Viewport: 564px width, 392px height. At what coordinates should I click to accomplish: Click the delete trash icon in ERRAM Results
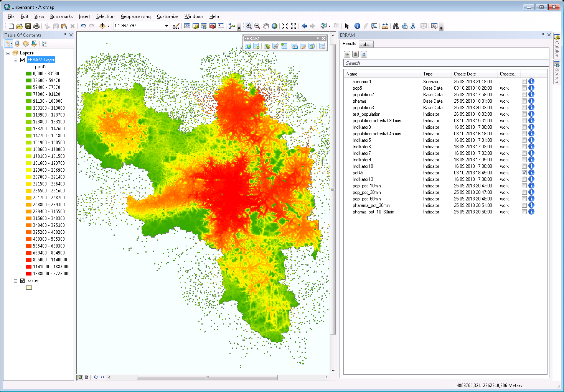[355, 54]
